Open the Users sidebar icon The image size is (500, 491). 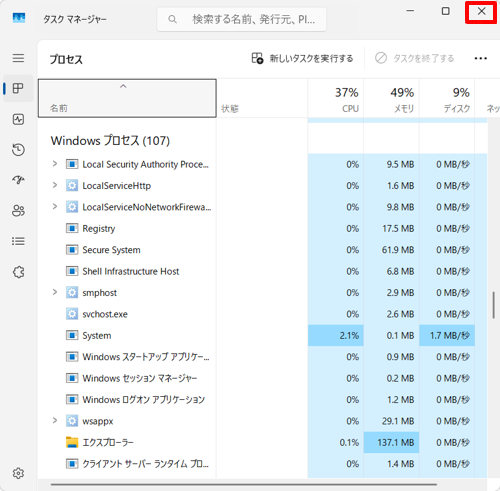coord(18,211)
